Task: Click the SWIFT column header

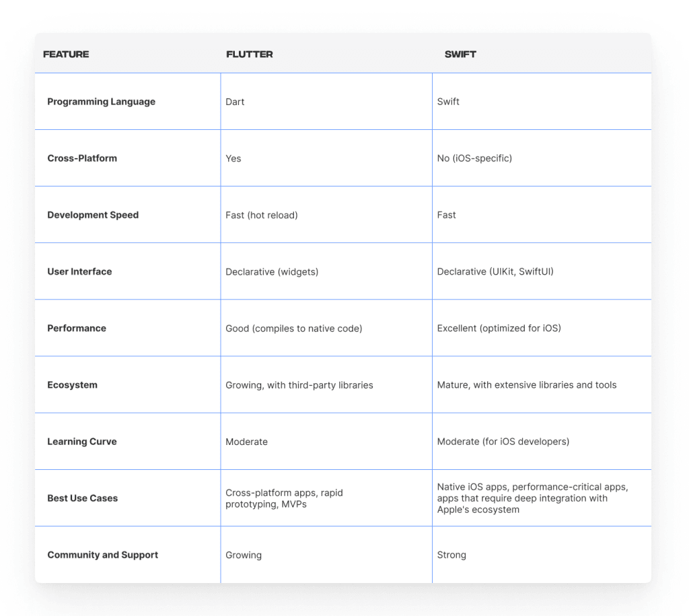Action: [460, 54]
